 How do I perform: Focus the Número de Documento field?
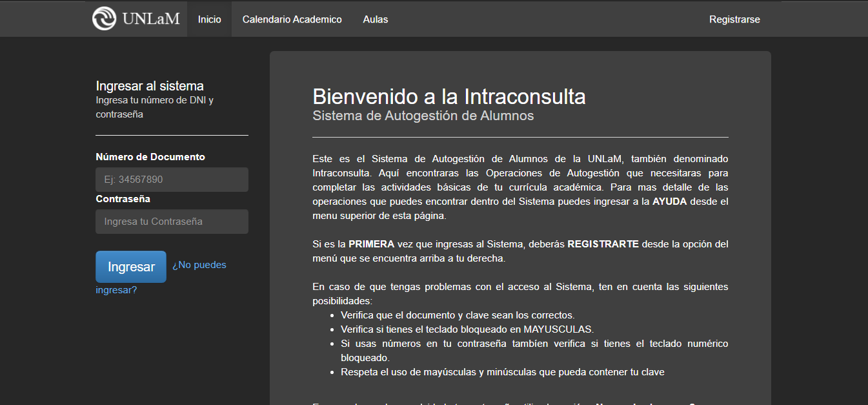[172, 180]
